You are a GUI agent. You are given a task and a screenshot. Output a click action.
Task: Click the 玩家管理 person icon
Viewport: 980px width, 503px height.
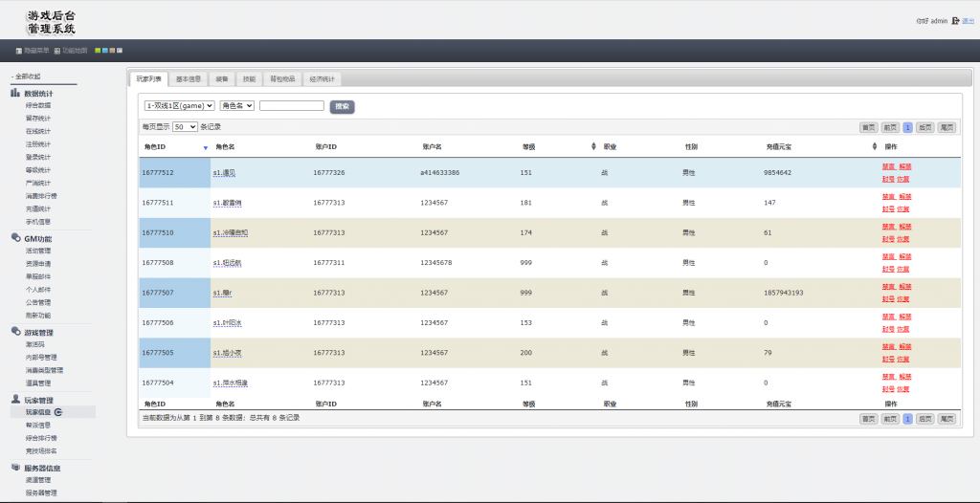[15, 400]
